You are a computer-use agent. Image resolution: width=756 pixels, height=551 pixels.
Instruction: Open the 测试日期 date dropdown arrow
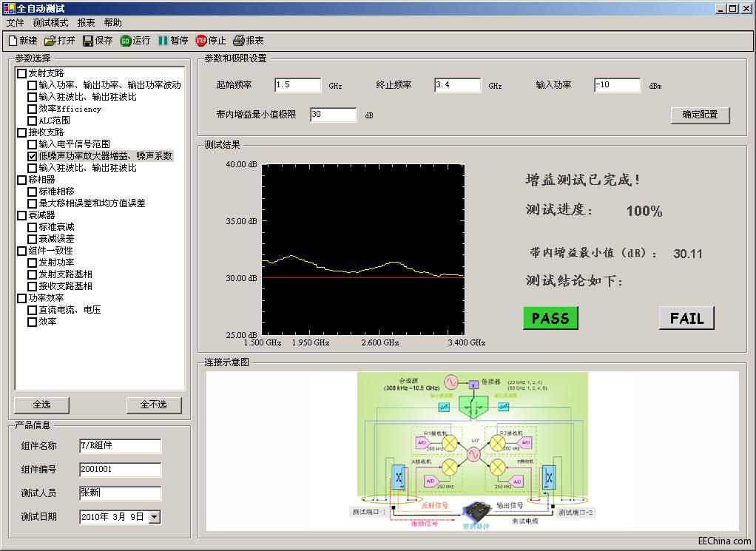155,517
